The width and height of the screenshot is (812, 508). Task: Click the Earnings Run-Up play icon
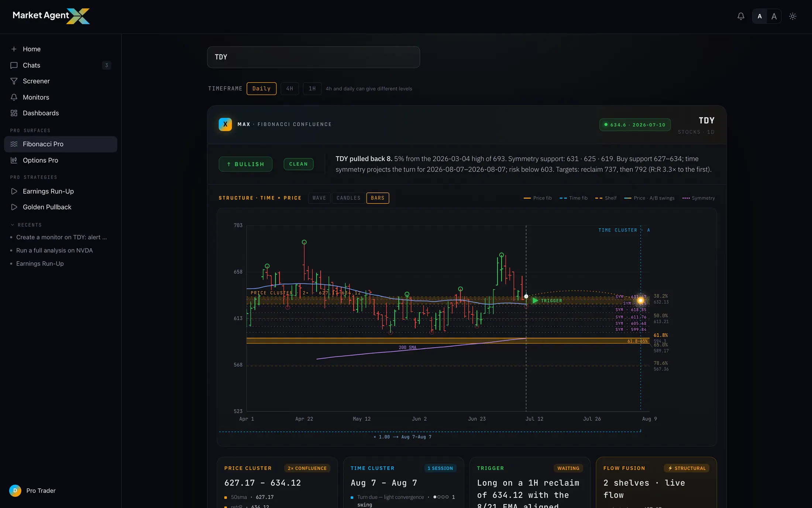pos(14,191)
